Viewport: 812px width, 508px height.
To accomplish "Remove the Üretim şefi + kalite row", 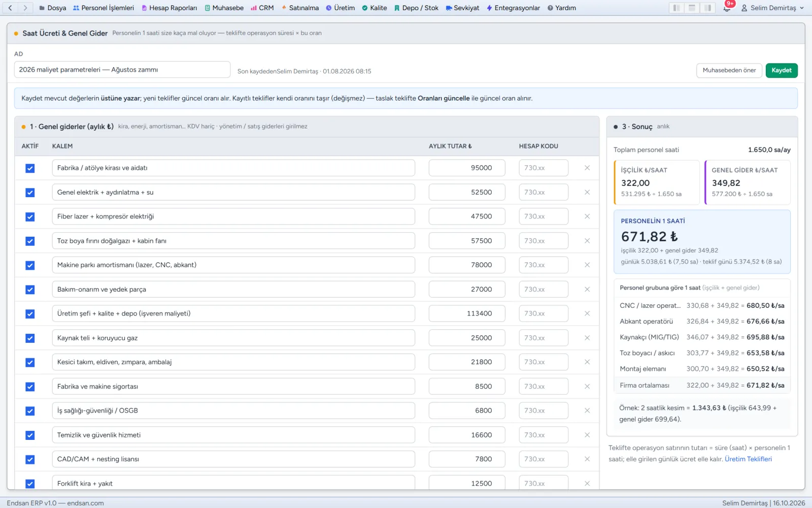I will [x=587, y=313].
